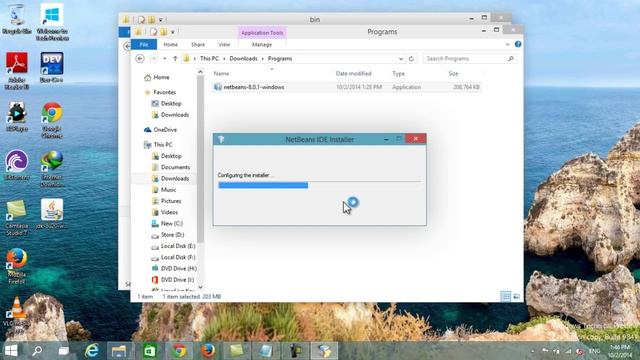Click the netbeans-8.0.1-windows file icon
The image size is (640, 360).
pyautogui.click(x=218, y=87)
